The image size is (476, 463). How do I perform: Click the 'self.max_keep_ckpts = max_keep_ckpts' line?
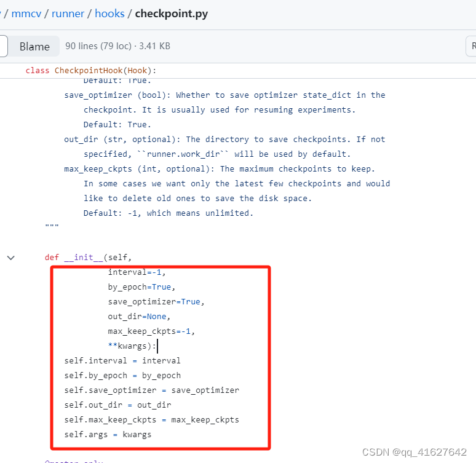click(151, 419)
